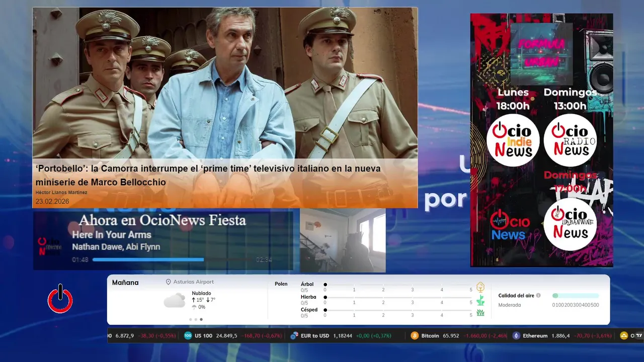This screenshot has width=644, height=362.
Task: Click the lawn icon on Césped row
Action: [x=480, y=313]
